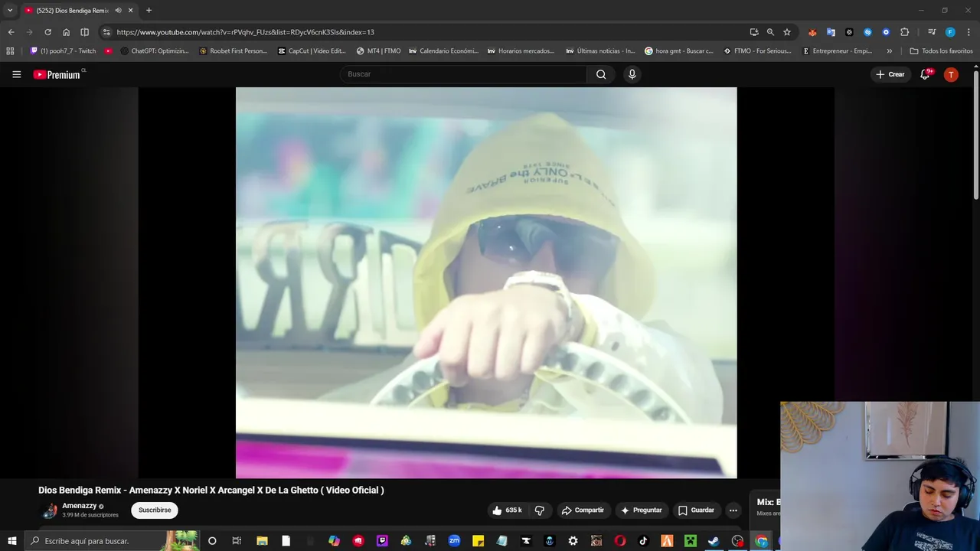This screenshot has height=551, width=980.
Task: Click the Guardar save button
Action: (x=696, y=510)
